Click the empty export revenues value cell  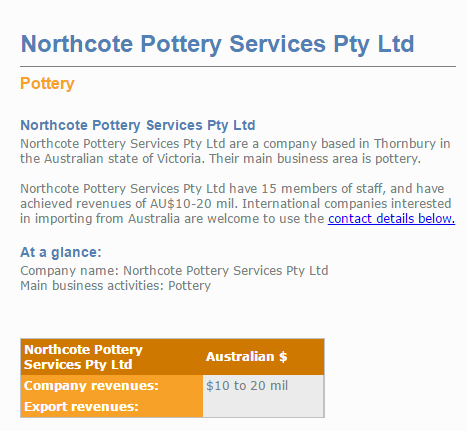tap(263, 407)
